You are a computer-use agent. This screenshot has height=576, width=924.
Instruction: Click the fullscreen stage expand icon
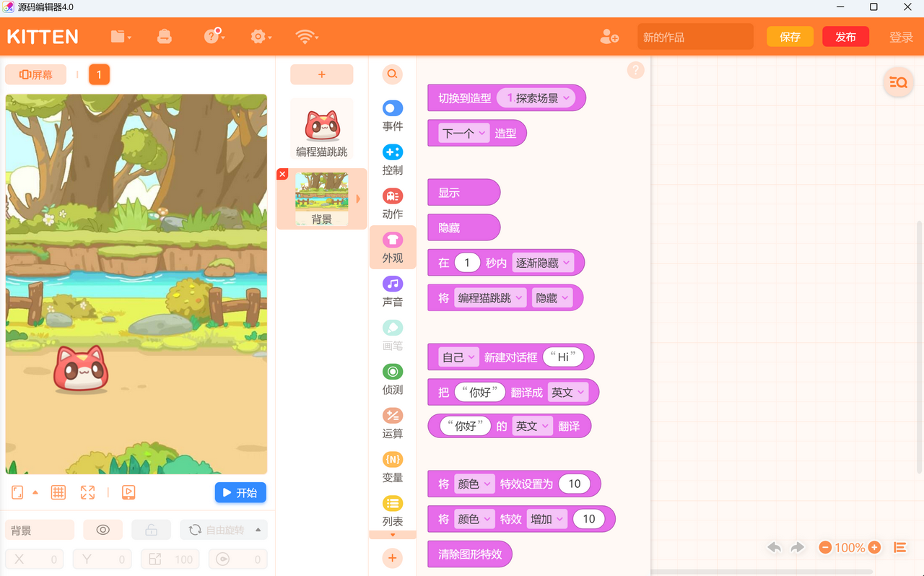(x=87, y=492)
